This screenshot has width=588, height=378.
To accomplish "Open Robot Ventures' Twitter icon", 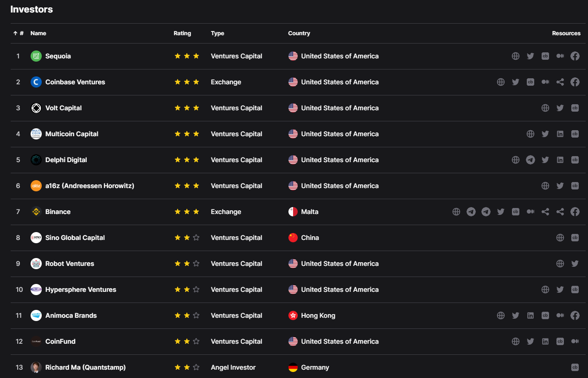I will (x=575, y=264).
